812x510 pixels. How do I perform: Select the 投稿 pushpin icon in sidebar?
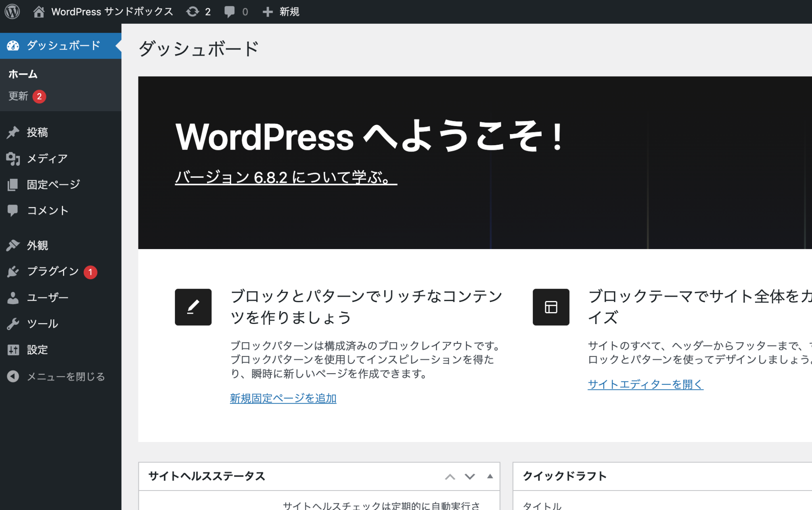(13, 132)
